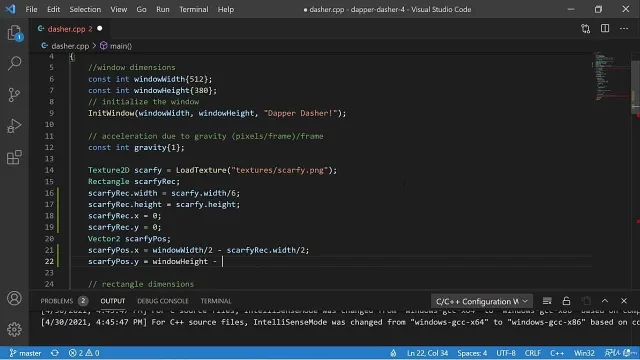
Task: Click the "// rectangle dimensions" comment
Action: [141, 284]
